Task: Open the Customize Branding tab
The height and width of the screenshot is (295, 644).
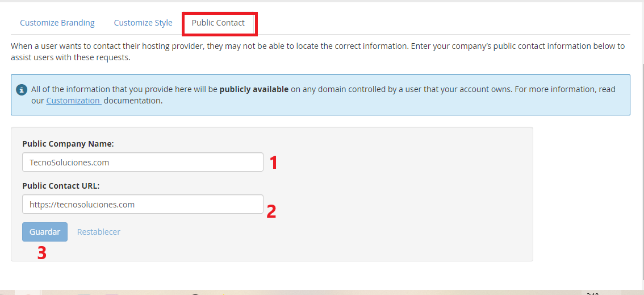Action: coord(57,23)
